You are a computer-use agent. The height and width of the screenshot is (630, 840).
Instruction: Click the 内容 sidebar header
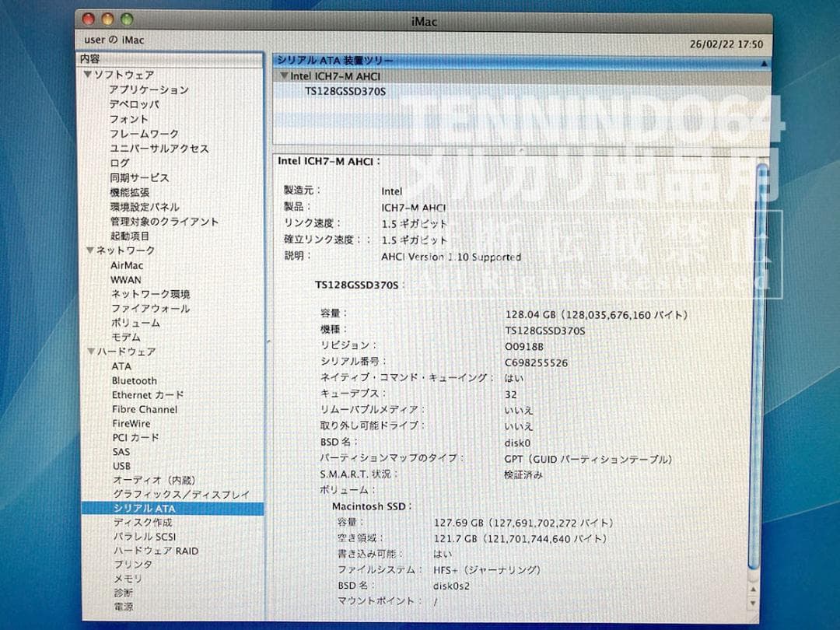pyautogui.click(x=170, y=59)
